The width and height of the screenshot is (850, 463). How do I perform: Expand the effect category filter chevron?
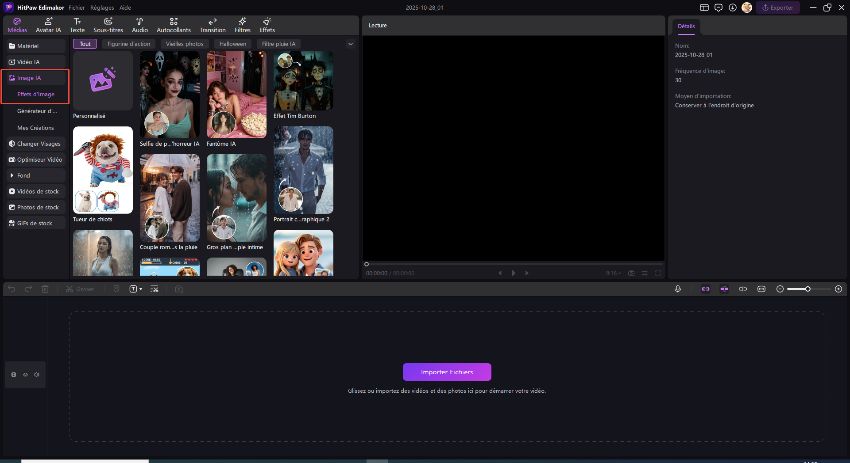pos(350,44)
